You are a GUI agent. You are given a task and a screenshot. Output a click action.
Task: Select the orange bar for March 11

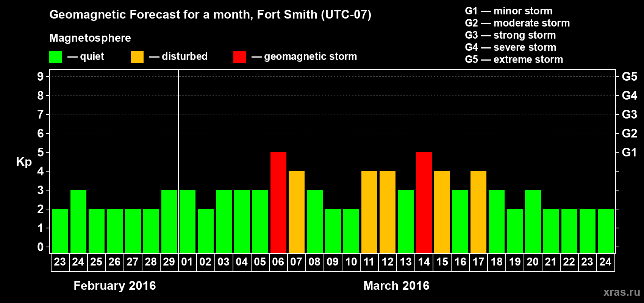369,212
